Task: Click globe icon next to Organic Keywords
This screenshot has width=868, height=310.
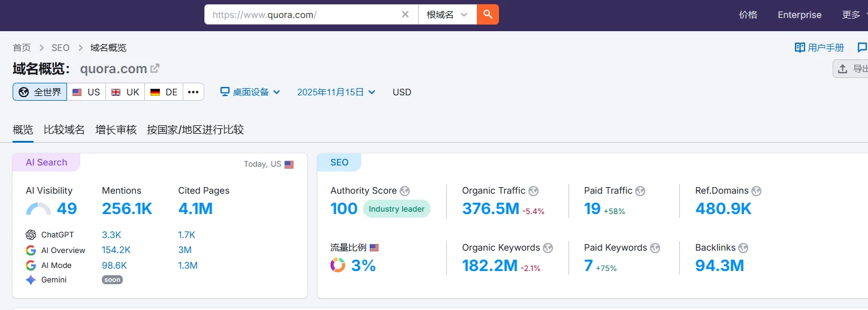Action: pos(548,248)
